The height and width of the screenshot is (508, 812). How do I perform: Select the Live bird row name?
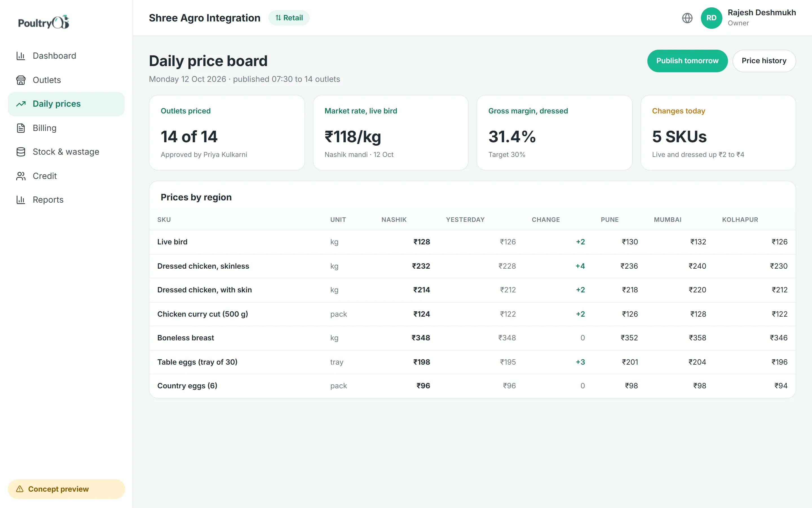pyautogui.click(x=172, y=242)
